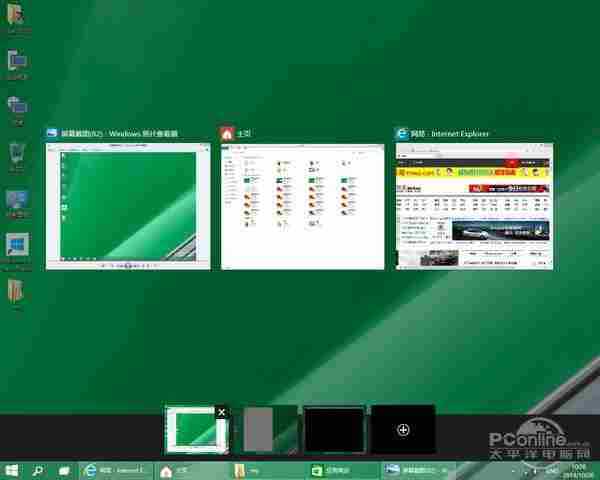
Task: Open the Home explorer taskbar item
Action: pyautogui.click(x=189, y=469)
